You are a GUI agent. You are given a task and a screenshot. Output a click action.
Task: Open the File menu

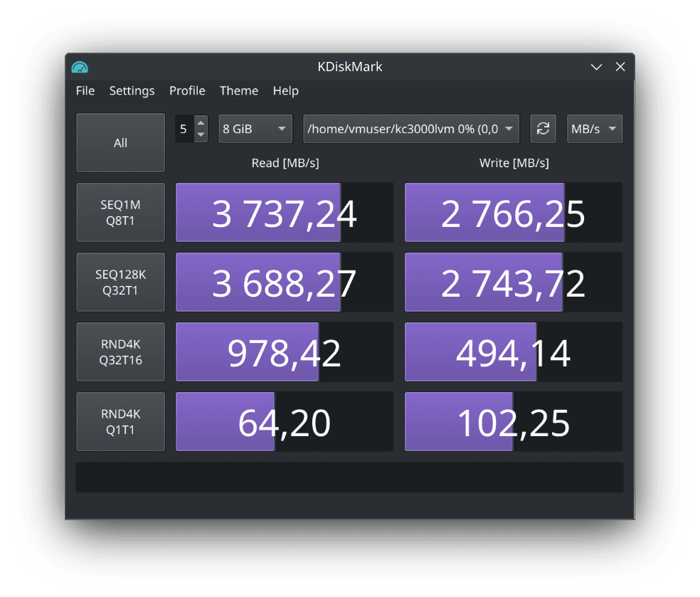85,90
